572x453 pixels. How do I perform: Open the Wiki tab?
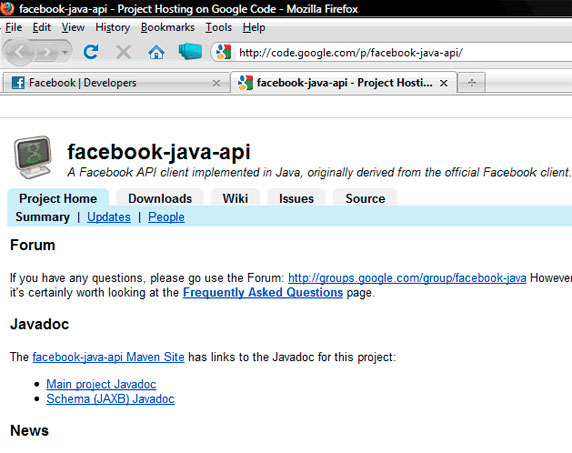235,198
